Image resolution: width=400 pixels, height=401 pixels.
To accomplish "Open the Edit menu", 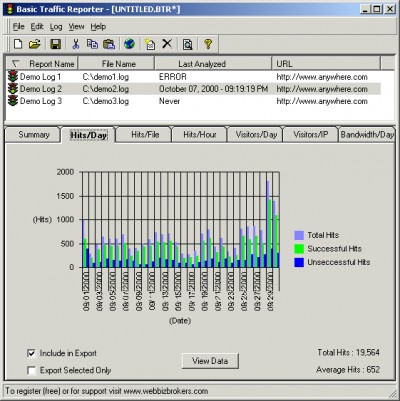I will point(37,27).
